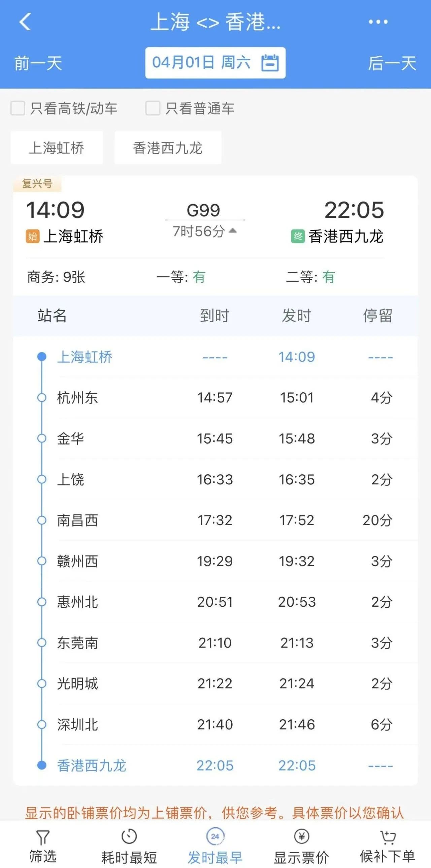Select 发时最早 sorting icon

point(215,837)
